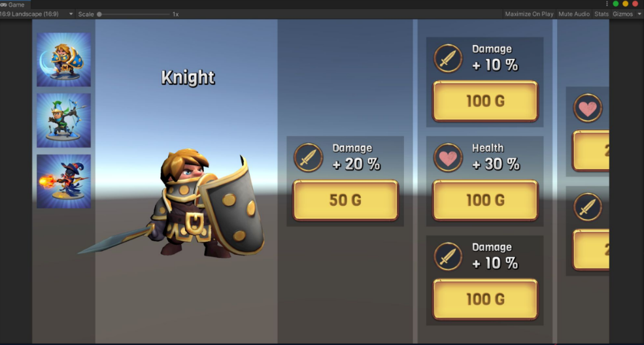Screen dimensions: 644x345
Task: Buy bottom Damage +10% for 100 G
Action: 485,299
